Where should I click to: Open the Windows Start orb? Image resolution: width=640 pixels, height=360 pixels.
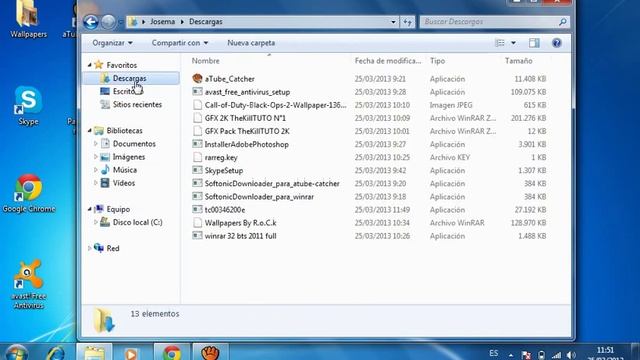[16, 353]
